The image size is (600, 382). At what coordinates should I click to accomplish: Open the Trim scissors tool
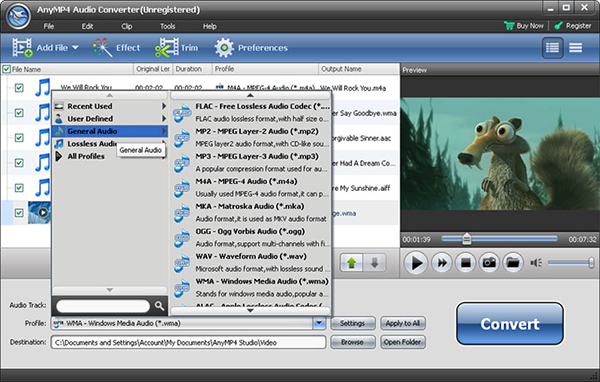tap(167, 47)
